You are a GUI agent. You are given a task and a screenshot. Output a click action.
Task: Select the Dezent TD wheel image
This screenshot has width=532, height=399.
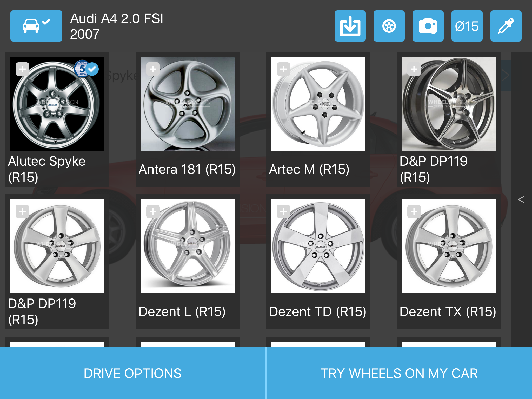318,246
